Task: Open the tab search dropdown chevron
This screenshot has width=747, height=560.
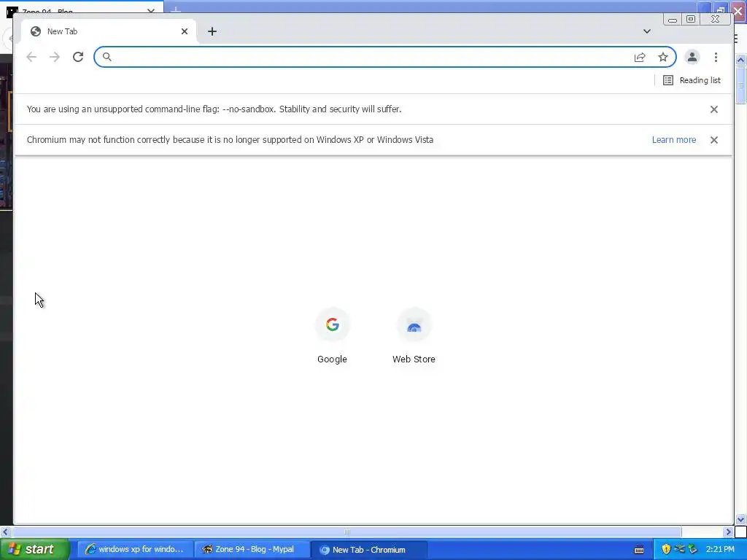Action: [x=646, y=31]
